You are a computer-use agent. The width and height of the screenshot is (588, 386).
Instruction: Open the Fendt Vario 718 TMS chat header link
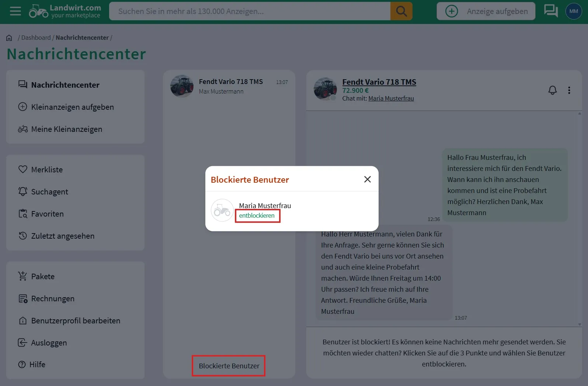pyautogui.click(x=379, y=82)
